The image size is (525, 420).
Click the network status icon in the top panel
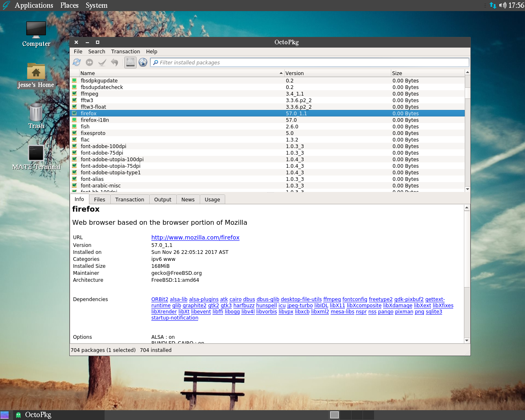click(x=493, y=5)
